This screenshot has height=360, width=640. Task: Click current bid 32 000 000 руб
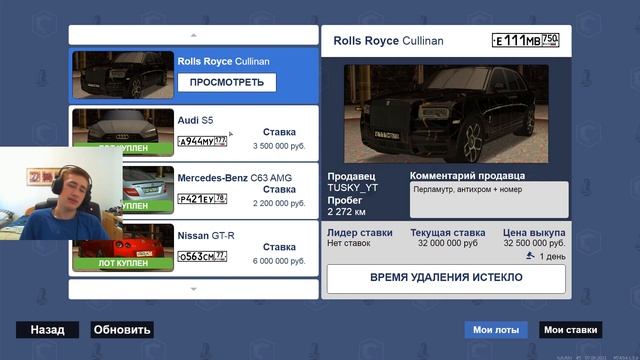point(448,243)
